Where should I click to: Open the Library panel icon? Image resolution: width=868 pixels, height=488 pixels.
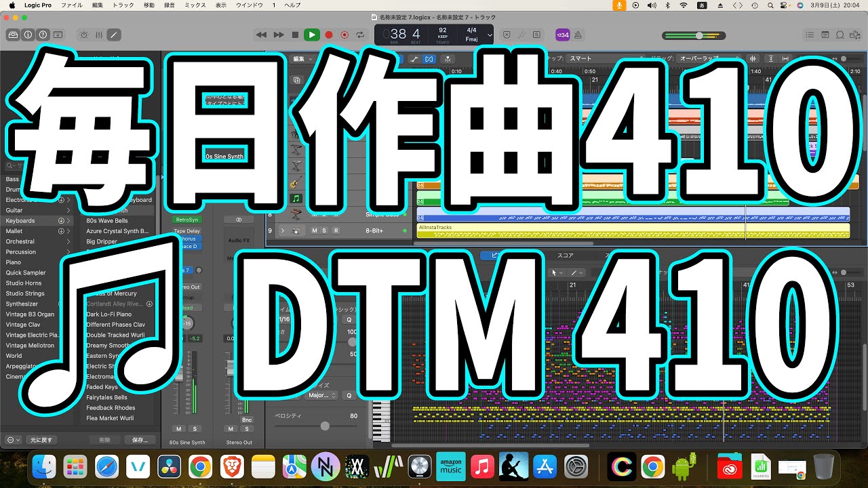(13, 35)
